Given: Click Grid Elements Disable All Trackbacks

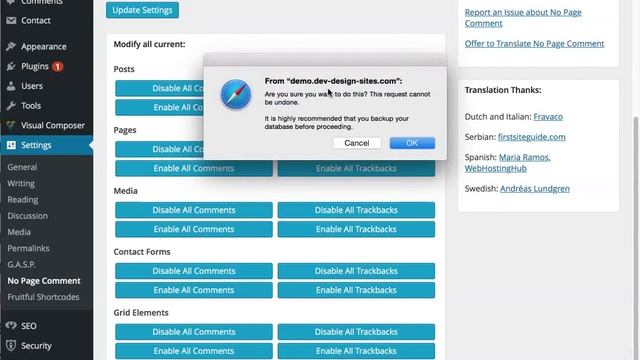Looking at the screenshot, I should pyautogui.click(x=356, y=331).
